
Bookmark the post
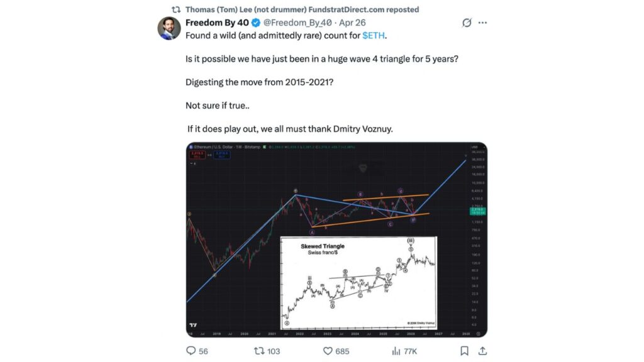coord(464,351)
